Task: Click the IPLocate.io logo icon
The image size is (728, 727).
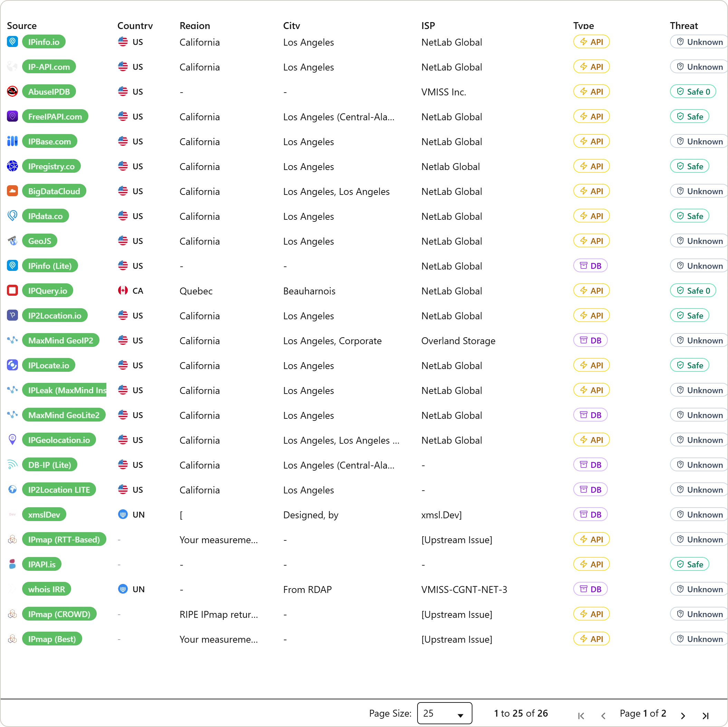Action: click(12, 365)
